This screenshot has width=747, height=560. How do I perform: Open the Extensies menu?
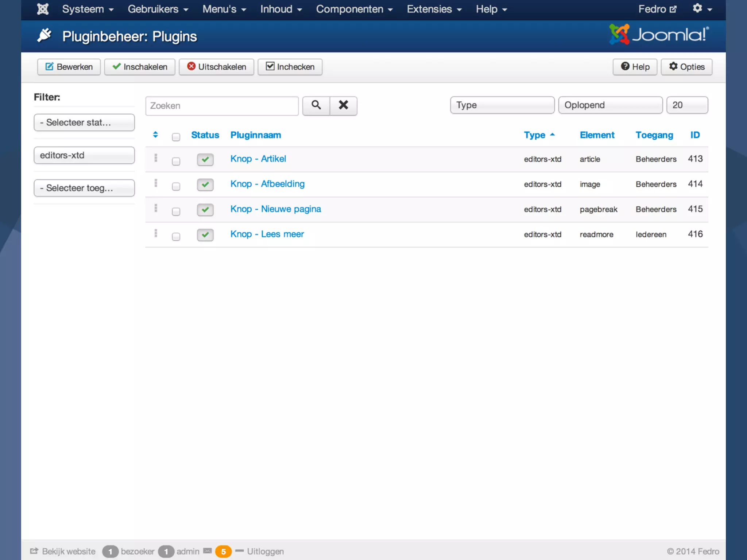[434, 9]
